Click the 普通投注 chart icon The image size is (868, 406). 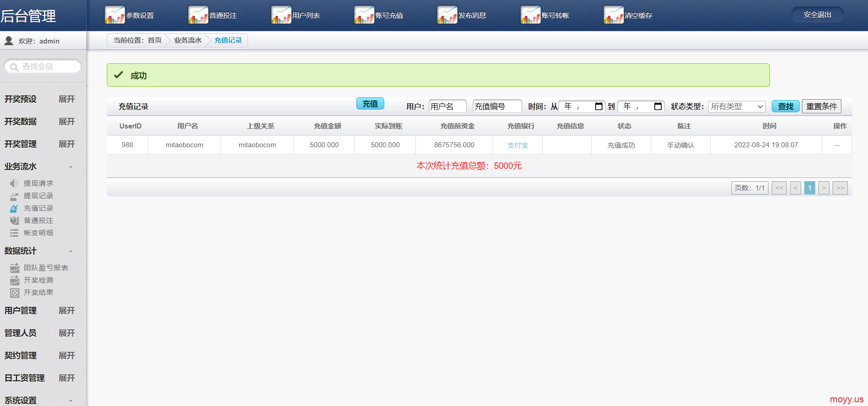(198, 15)
